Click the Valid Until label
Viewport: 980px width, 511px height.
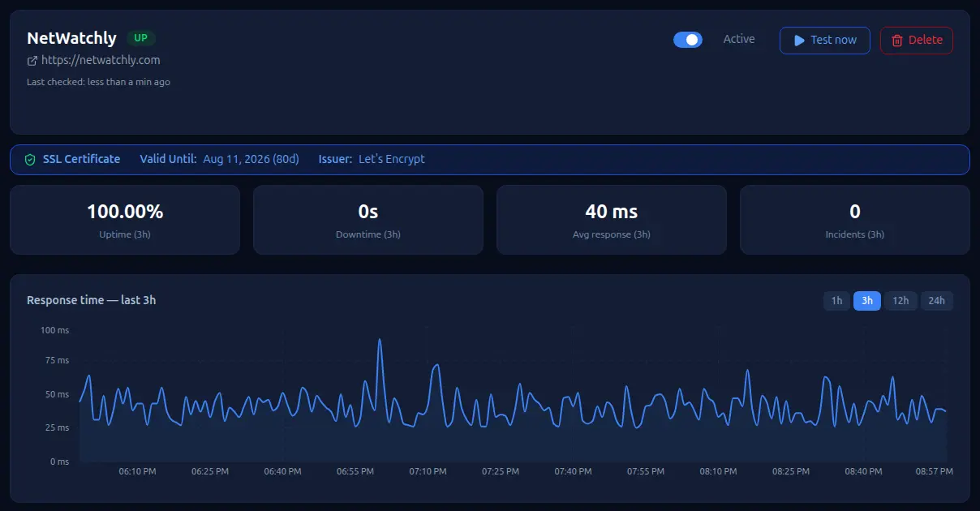pos(168,159)
